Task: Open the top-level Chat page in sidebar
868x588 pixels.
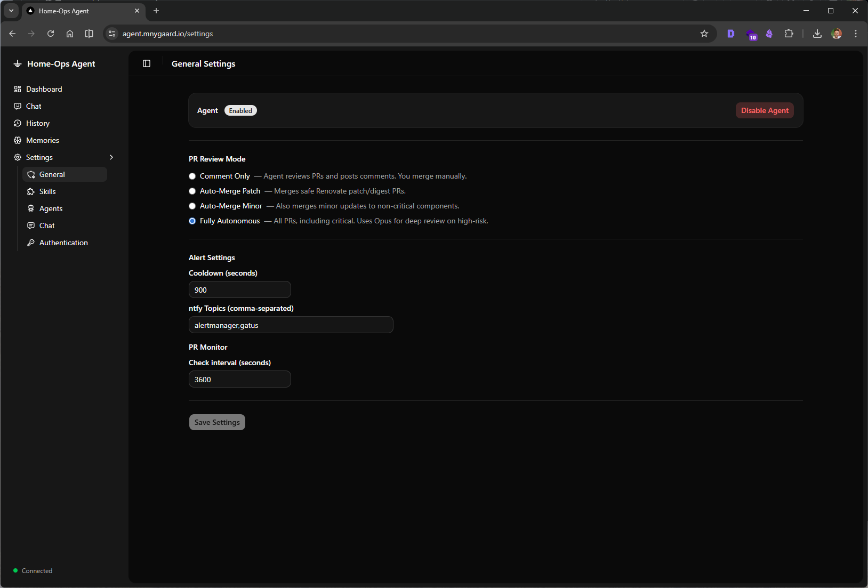Action: click(64, 106)
